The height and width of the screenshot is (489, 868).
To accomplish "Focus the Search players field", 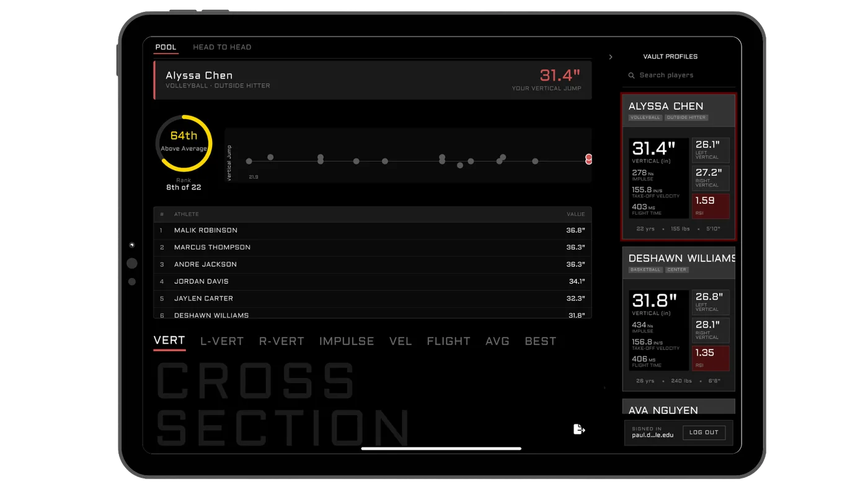I will [x=679, y=75].
